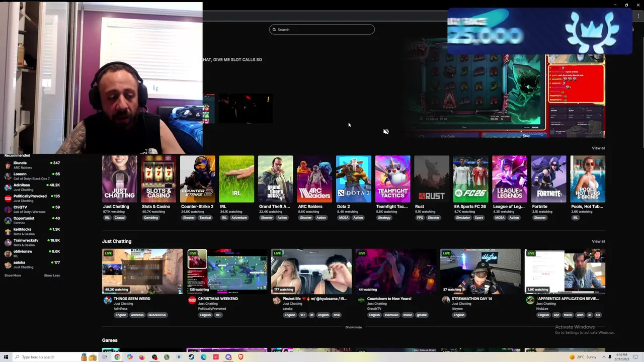Open oblivionsw avatar in Recommended list

[x=8, y=253]
